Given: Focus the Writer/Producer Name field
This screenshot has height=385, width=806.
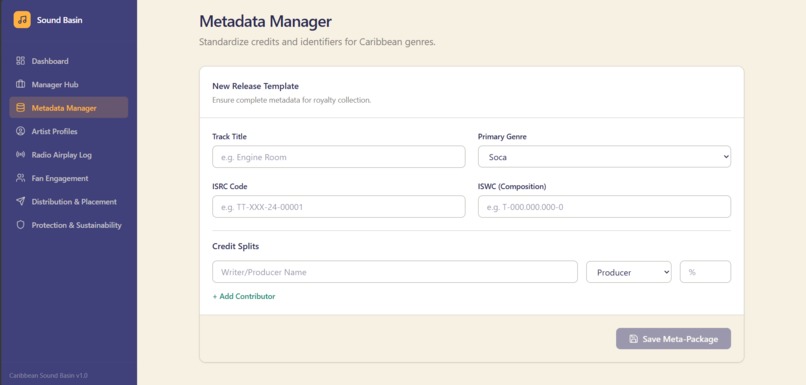Looking at the screenshot, I should pyautogui.click(x=395, y=272).
